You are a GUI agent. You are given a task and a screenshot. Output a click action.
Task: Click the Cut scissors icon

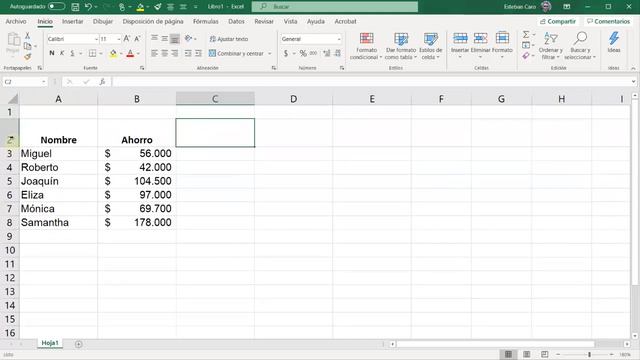(x=27, y=36)
